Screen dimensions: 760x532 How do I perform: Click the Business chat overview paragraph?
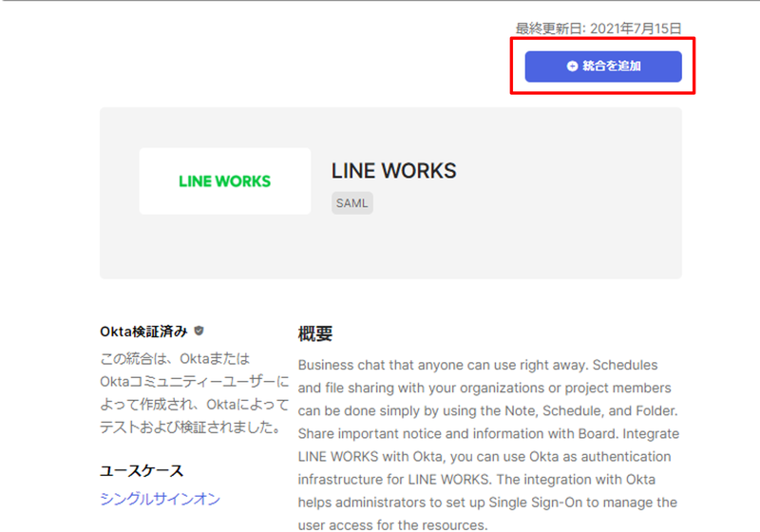click(488, 445)
